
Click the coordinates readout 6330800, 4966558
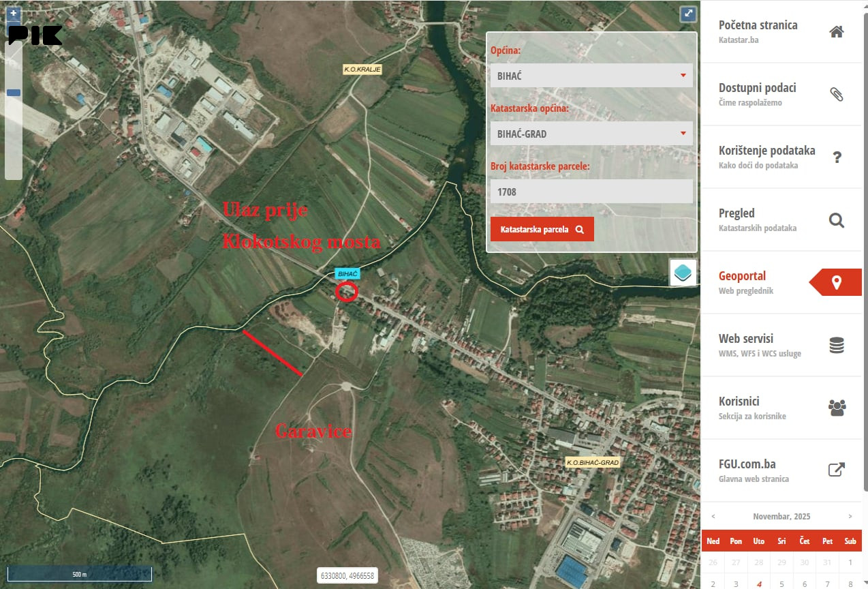(347, 575)
